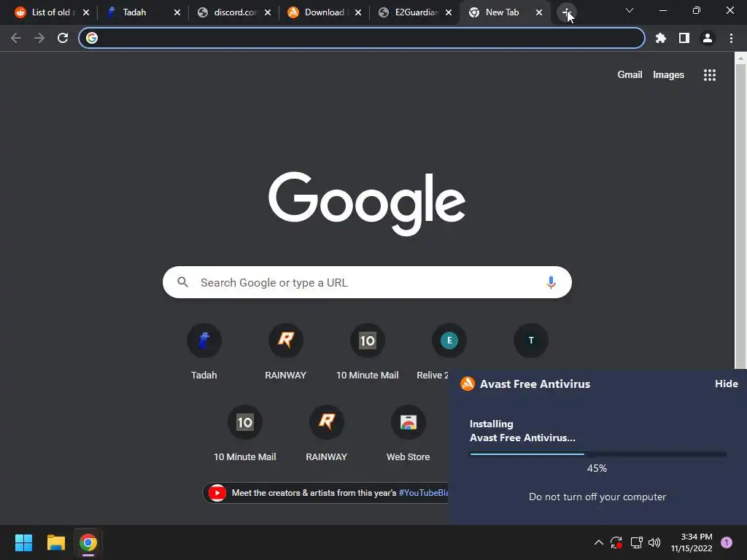Image resolution: width=747 pixels, height=560 pixels.
Task: Click Chrome icon in taskbar
Action: 88,542
